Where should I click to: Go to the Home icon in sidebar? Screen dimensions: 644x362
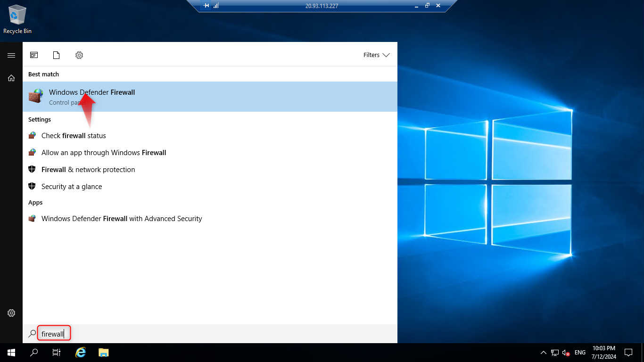[x=11, y=78]
